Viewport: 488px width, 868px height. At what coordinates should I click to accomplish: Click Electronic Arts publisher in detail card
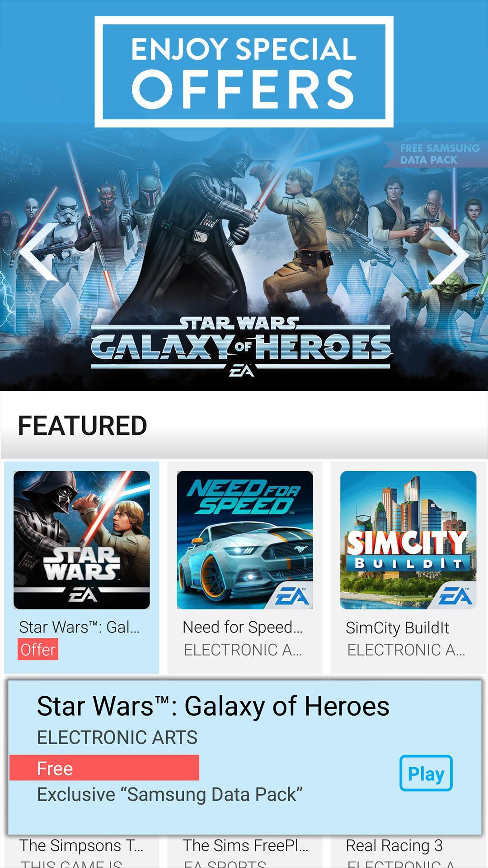pos(117,737)
